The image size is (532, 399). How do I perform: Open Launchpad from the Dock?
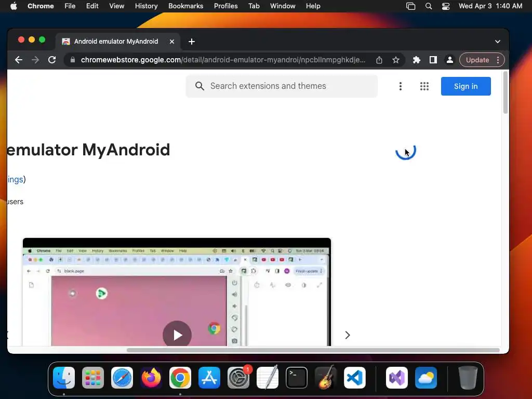point(93,378)
